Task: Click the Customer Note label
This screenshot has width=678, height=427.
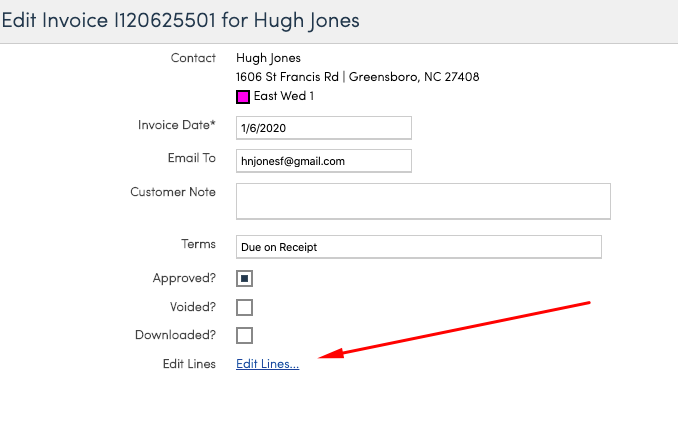Action: [173, 191]
